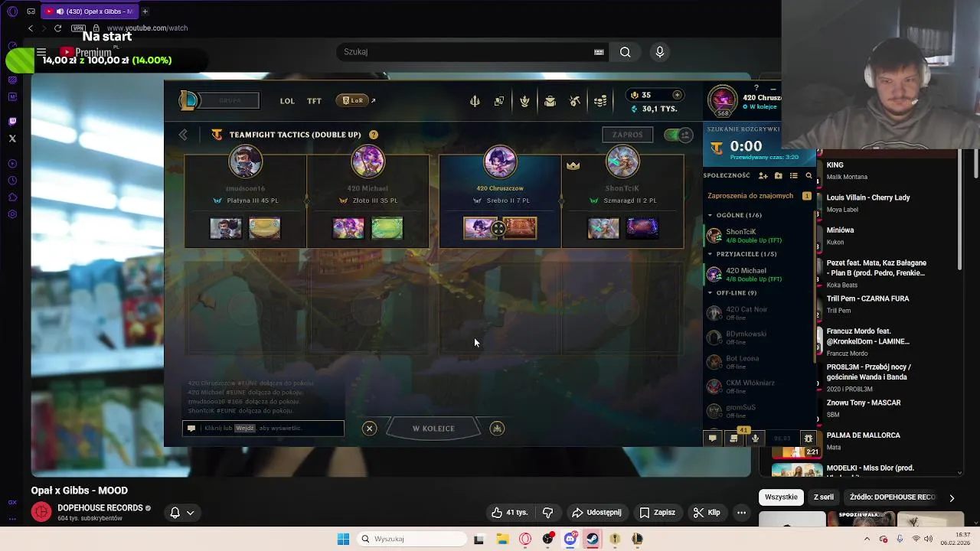
Task: Open the friends list options icon
Action: [794, 175]
